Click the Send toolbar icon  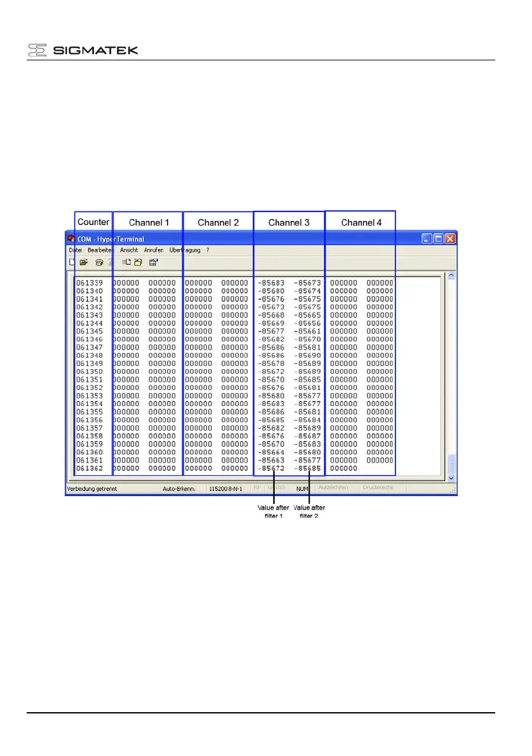coord(126,262)
